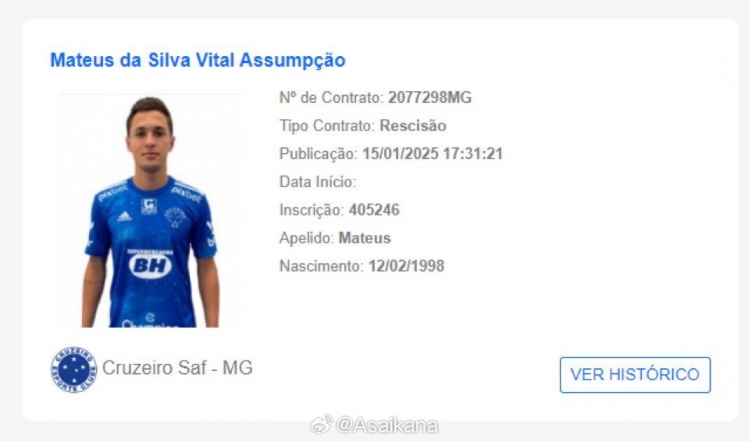Click the @Asaikana watermark text
This screenshot has height=441, width=750.
tap(387, 425)
